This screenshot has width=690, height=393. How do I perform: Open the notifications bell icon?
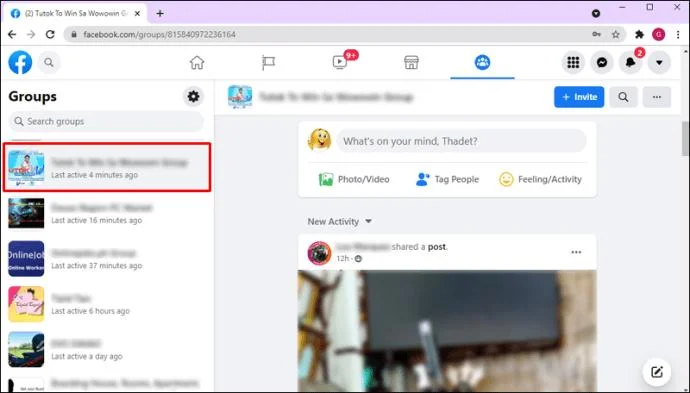click(x=630, y=62)
